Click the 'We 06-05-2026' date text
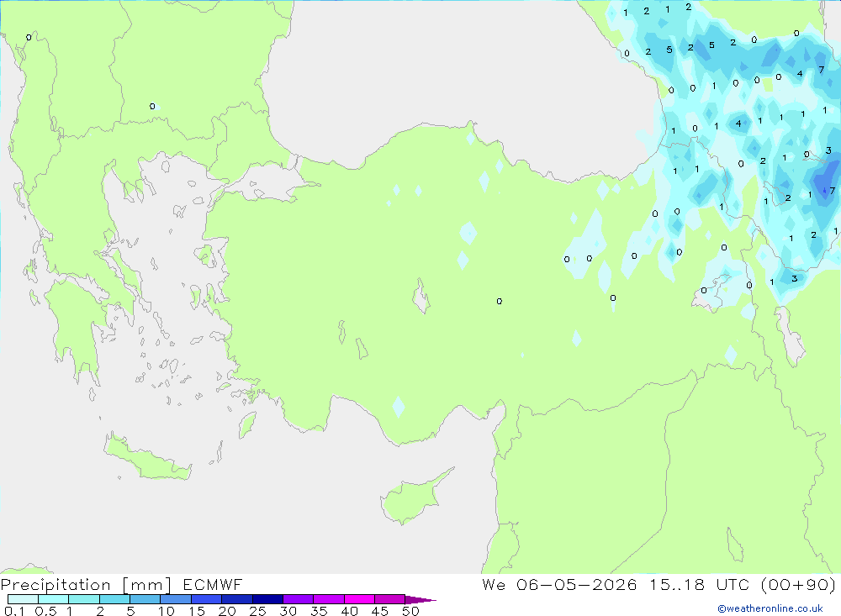 click(559, 585)
